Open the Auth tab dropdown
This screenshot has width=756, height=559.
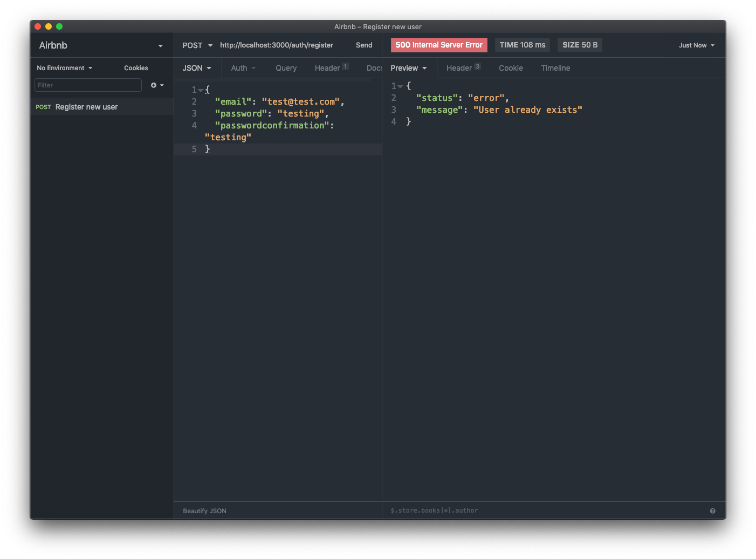243,68
